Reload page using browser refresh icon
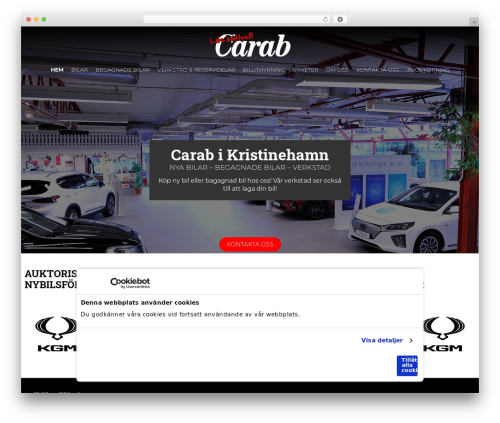 coord(325,19)
